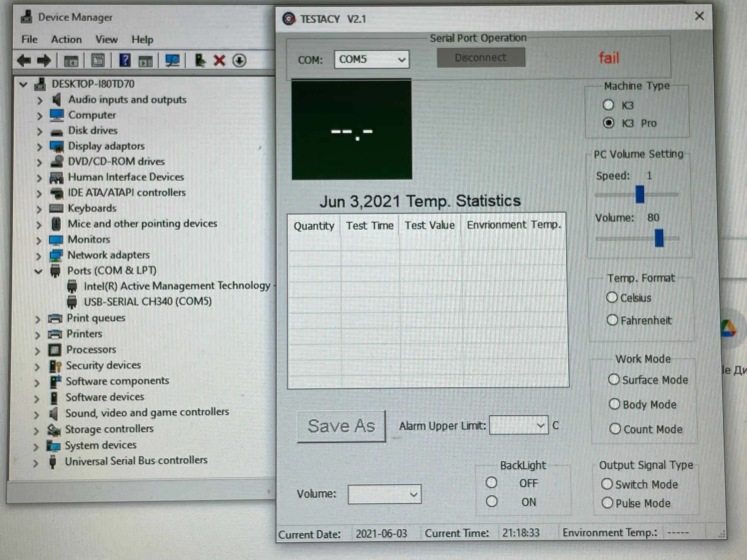Click the Forward arrow toolbar icon
This screenshot has height=560, width=747.
(44, 60)
